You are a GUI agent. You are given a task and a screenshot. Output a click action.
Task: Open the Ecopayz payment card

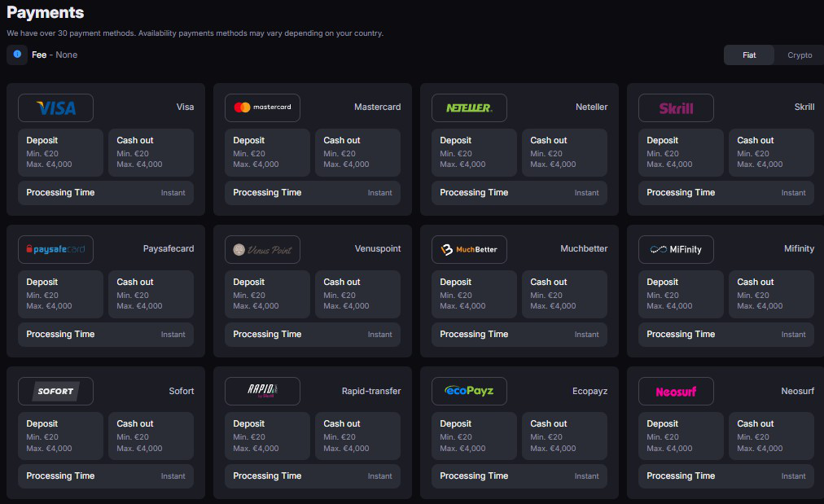point(519,433)
